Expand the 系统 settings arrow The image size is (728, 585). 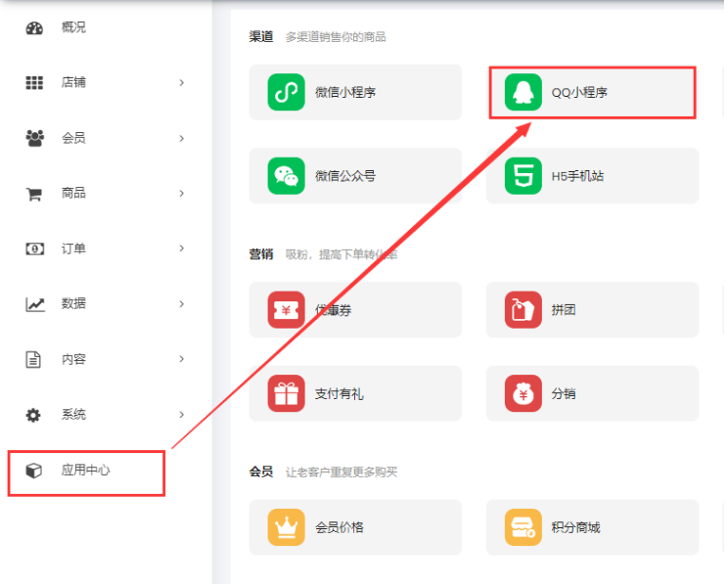pos(182,415)
